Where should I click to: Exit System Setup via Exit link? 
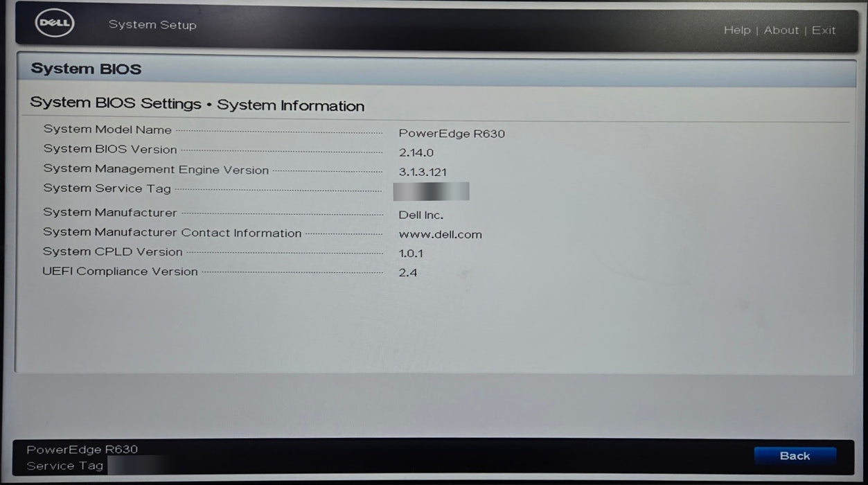824,30
